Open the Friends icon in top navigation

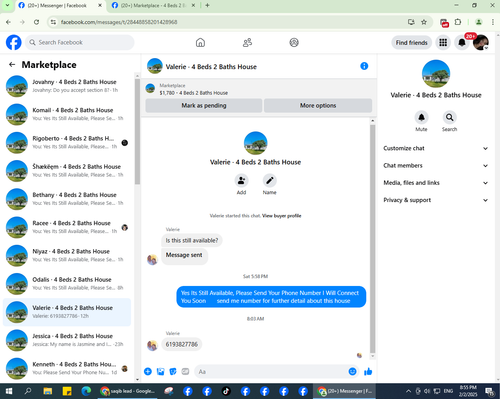[x=247, y=42]
